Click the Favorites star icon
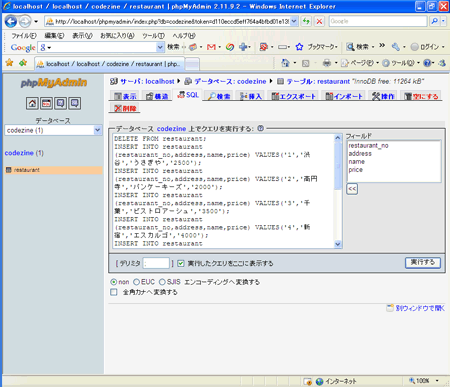Viewport: 450px width, 387px height. 9,62
